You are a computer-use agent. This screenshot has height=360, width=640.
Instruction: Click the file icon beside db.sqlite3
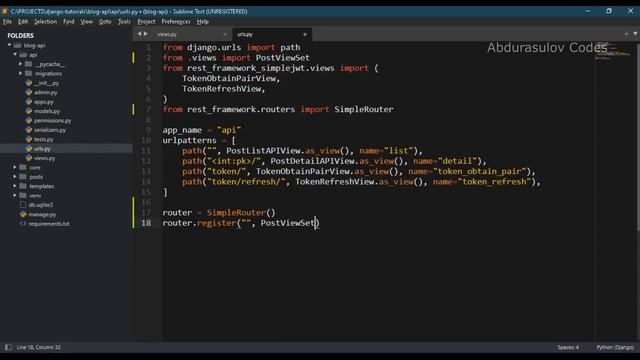(23, 205)
